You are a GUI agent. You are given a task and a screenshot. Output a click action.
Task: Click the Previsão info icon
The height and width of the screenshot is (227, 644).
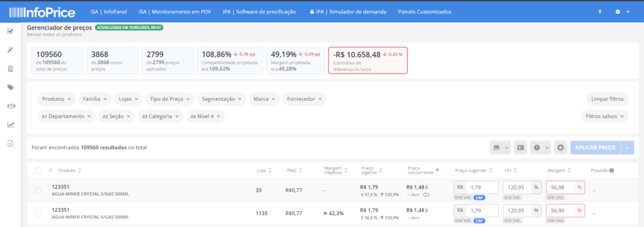point(611,170)
